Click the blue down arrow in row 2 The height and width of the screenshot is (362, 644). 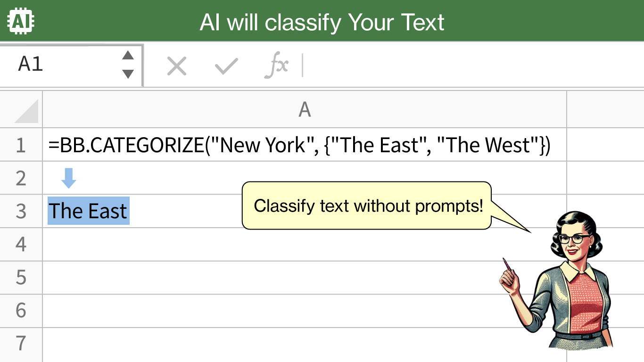tap(69, 178)
